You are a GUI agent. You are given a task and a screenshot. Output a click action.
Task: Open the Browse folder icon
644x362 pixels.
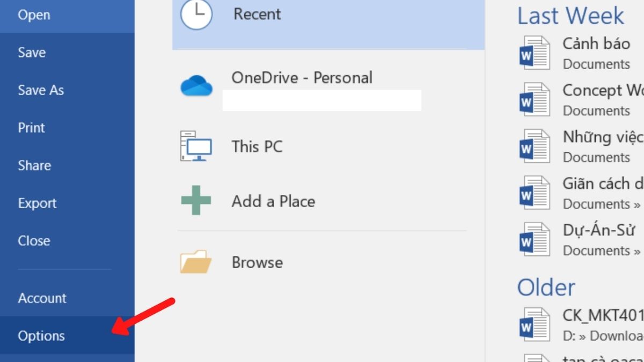(x=196, y=262)
